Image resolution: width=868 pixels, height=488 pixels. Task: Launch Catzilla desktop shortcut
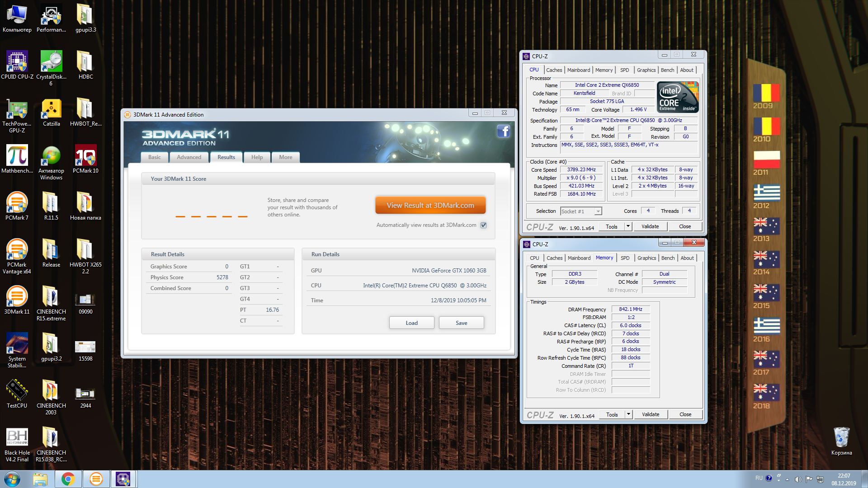(51, 113)
